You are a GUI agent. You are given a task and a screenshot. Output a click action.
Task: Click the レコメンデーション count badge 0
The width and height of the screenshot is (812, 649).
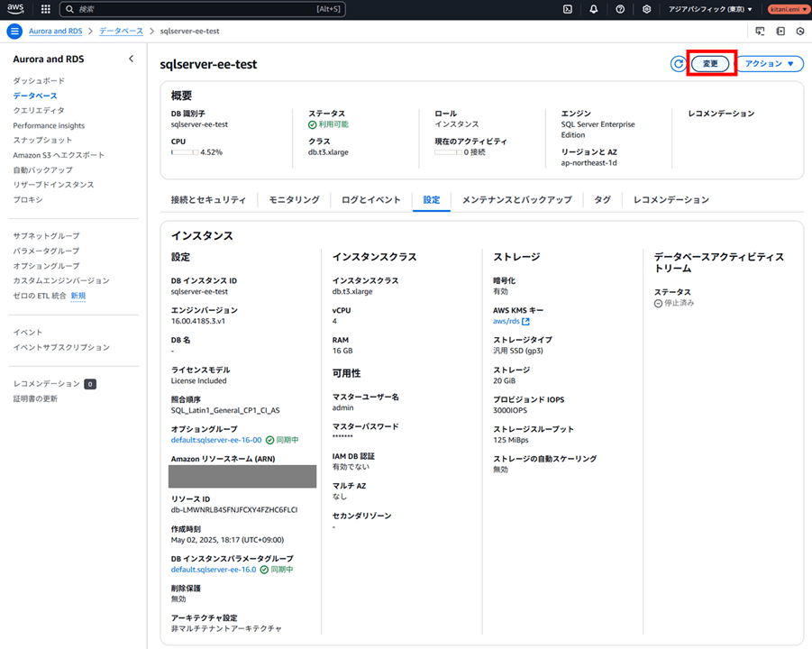[90, 384]
